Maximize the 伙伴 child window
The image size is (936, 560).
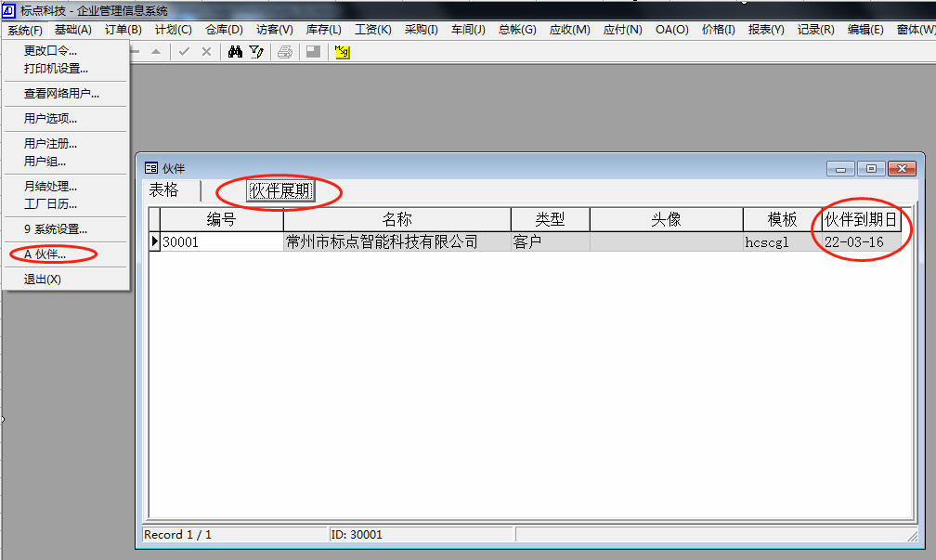(871, 168)
